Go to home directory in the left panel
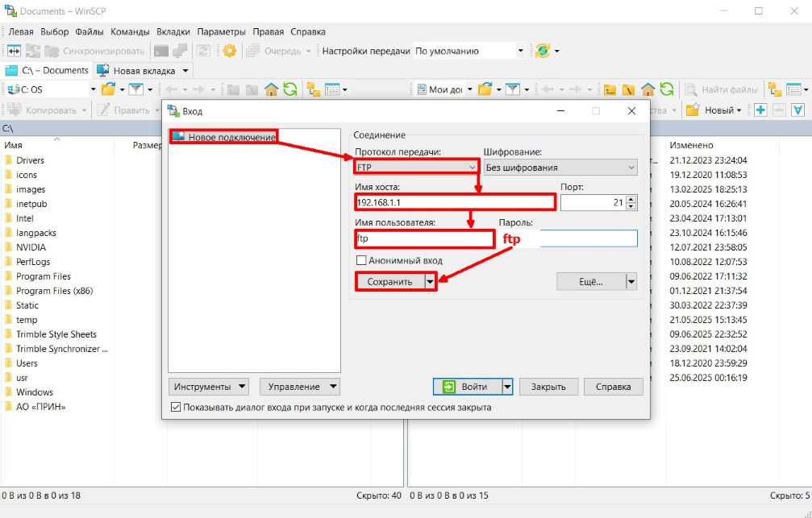Viewport: 812px width, 518px height. coord(272,89)
